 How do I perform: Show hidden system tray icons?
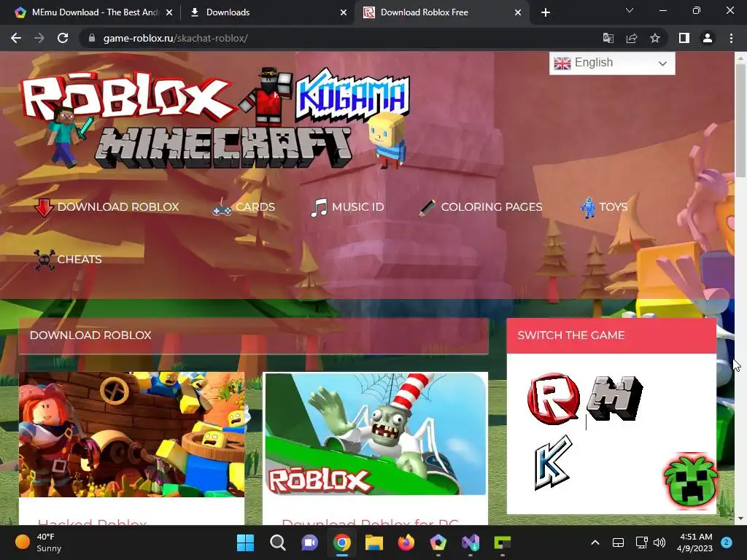[x=595, y=542]
